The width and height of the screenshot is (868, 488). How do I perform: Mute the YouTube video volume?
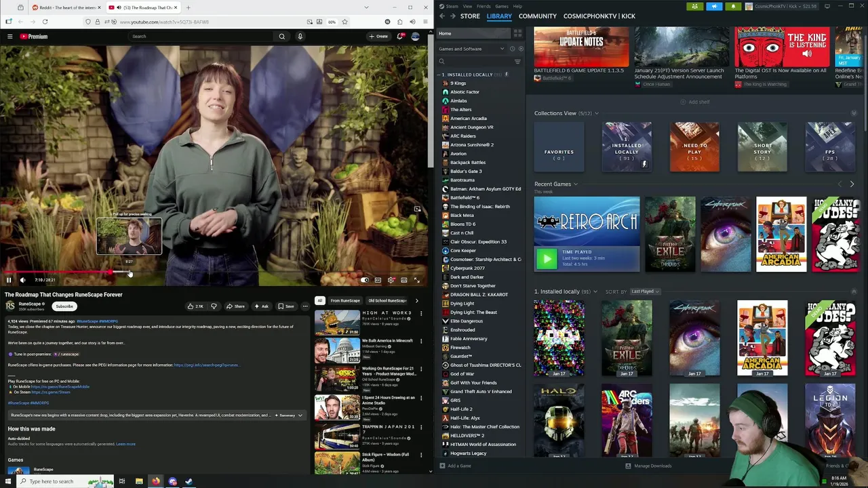pyautogui.click(x=22, y=280)
